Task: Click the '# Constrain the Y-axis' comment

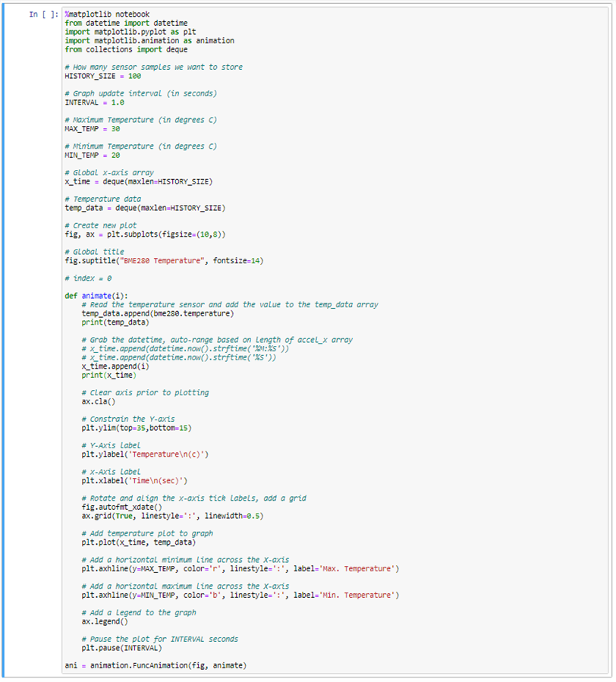Action: tap(128, 419)
